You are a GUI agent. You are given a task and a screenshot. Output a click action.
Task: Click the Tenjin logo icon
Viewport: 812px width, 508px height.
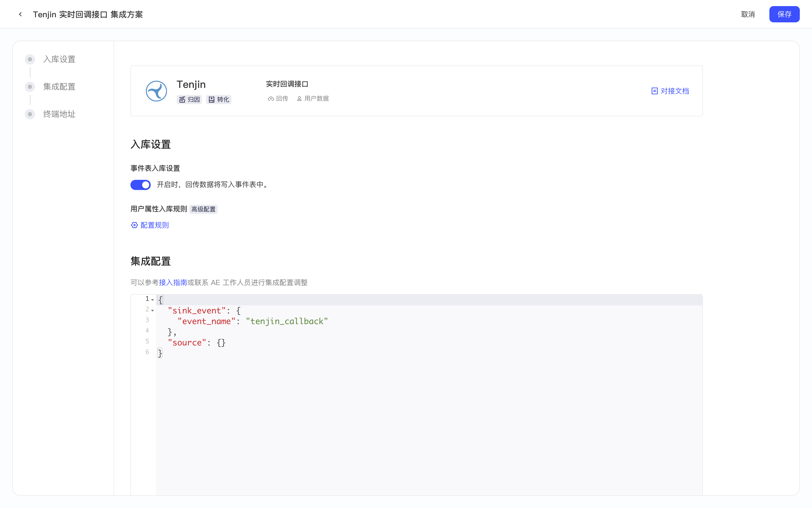point(156,91)
